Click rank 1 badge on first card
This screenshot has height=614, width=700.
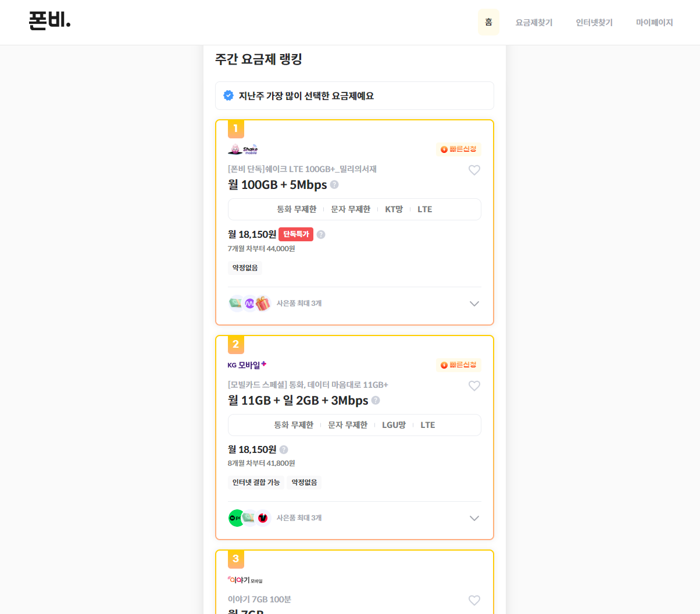coord(236,128)
